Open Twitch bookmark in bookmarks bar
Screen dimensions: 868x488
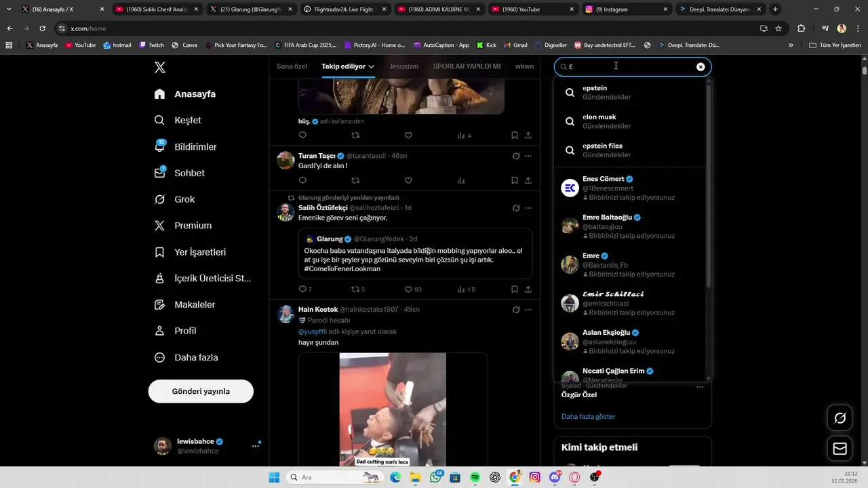(x=151, y=45)
